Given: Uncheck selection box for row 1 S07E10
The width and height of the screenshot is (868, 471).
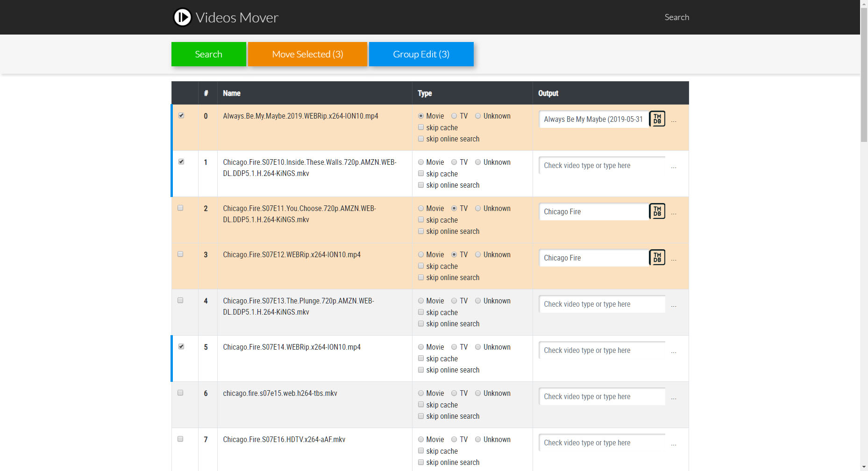Looking at the screenshot, I should (x=181, y=162).
